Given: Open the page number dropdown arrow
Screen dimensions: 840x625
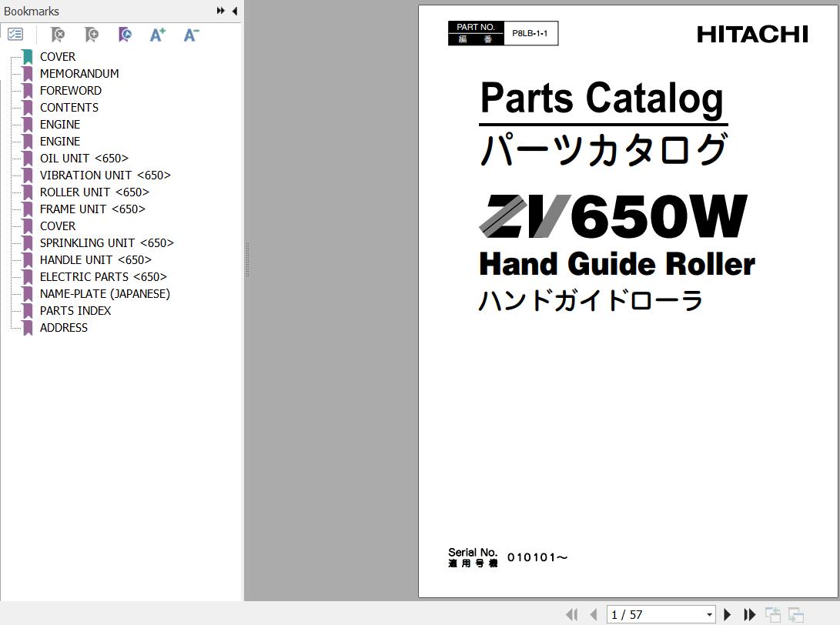Looking at the screenshot, I should (709, 614).
